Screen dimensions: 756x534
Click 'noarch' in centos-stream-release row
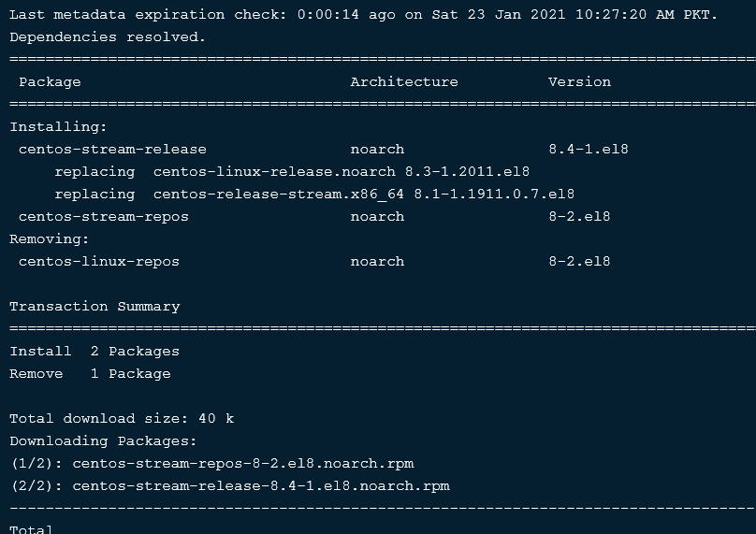pos(377,150)
